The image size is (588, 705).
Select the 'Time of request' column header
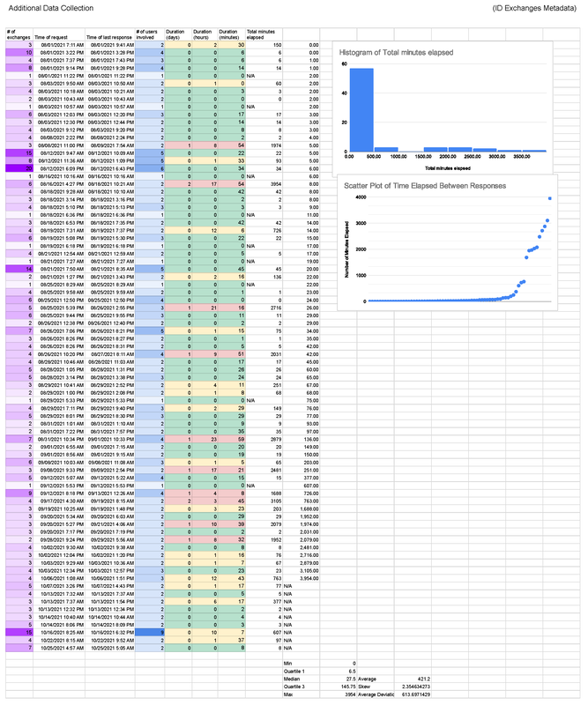click(x=59, y=34)
